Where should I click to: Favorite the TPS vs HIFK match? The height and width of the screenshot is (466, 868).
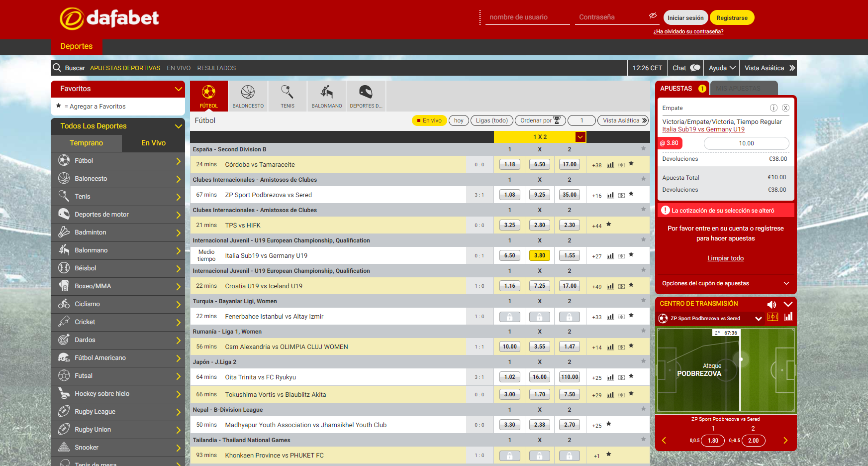click(x=609, y=224)
